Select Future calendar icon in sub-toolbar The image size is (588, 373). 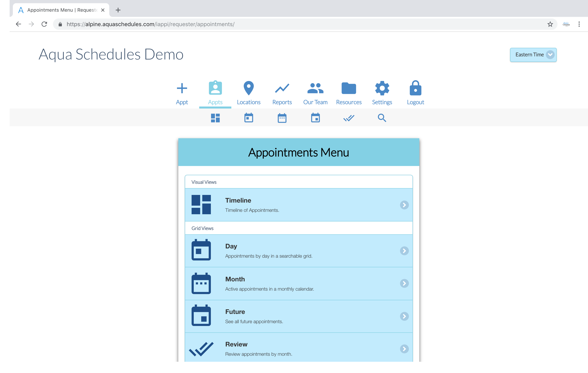(x=315, y=118)
